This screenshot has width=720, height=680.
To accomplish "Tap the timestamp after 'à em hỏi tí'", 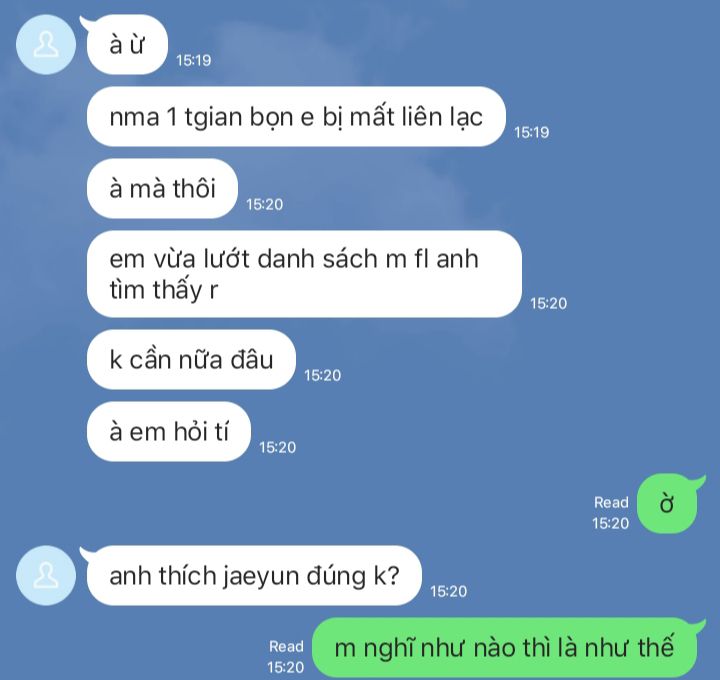I will click(x=277, y=447).
